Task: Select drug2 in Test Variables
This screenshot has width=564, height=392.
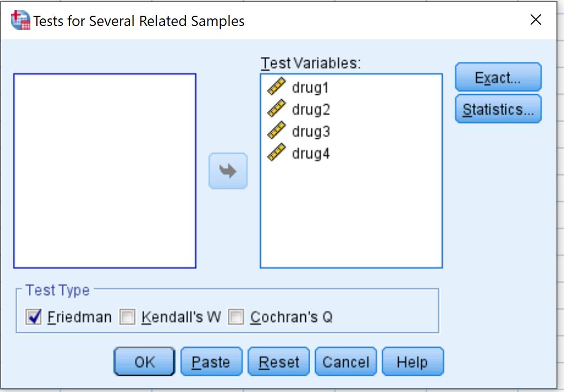Action: 351,109
